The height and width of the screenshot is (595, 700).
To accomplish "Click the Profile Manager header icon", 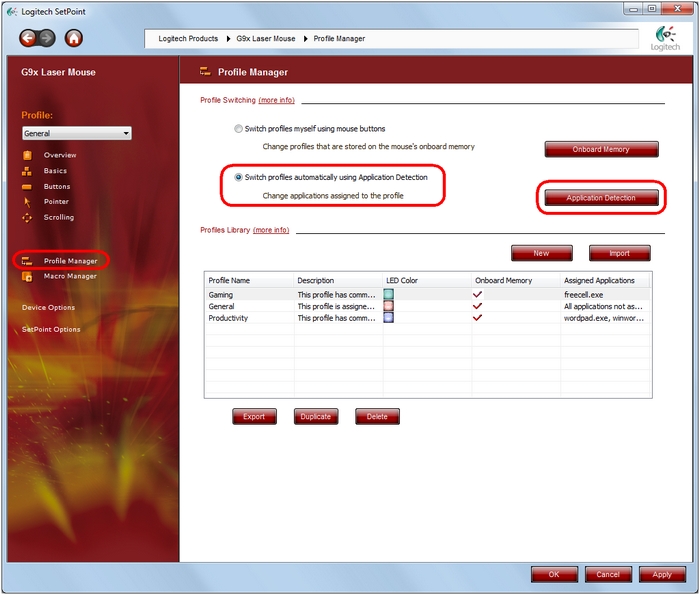I will point(205,71).
